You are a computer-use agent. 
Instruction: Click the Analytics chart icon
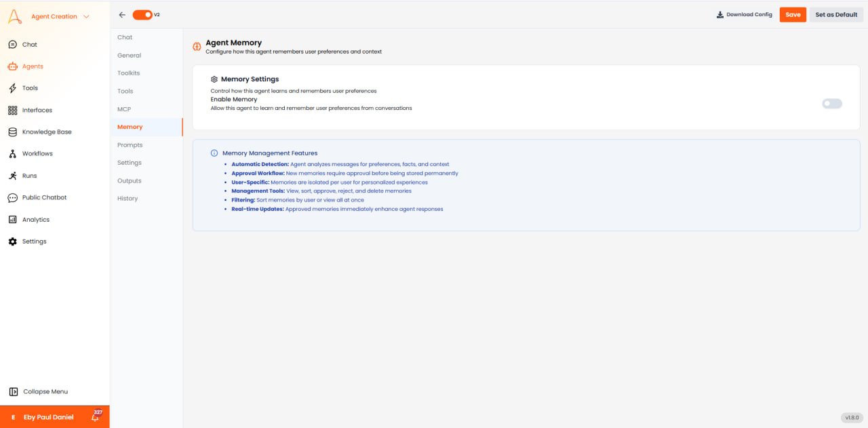tap(12, 220)
